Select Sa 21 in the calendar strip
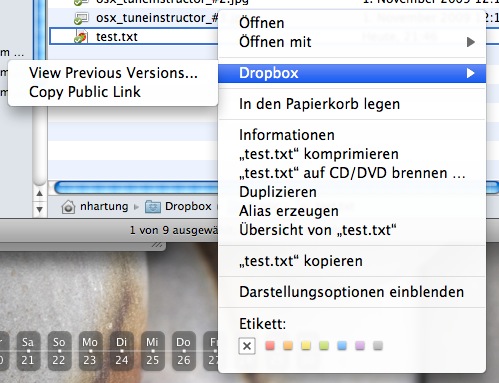 pyautogui.click(x=28, y=351)
